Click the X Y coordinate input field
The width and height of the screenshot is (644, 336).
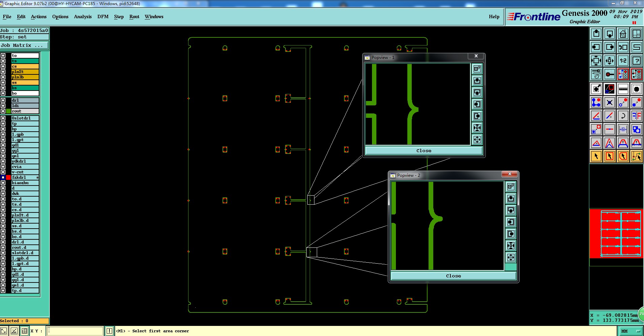[75, 331]
